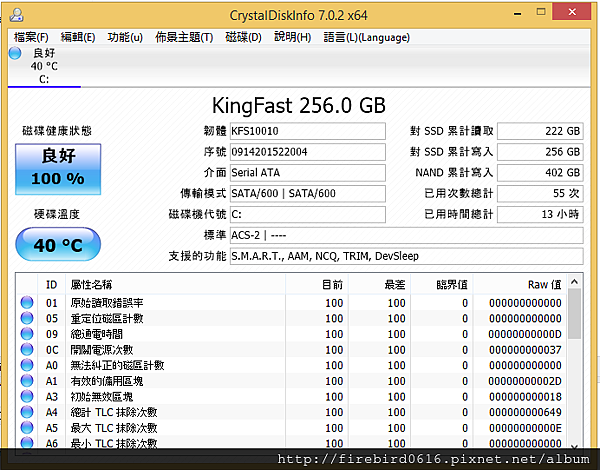
Task: Select the 有效的備用區塊 attribute row
Action: click(x=291, y=381)
